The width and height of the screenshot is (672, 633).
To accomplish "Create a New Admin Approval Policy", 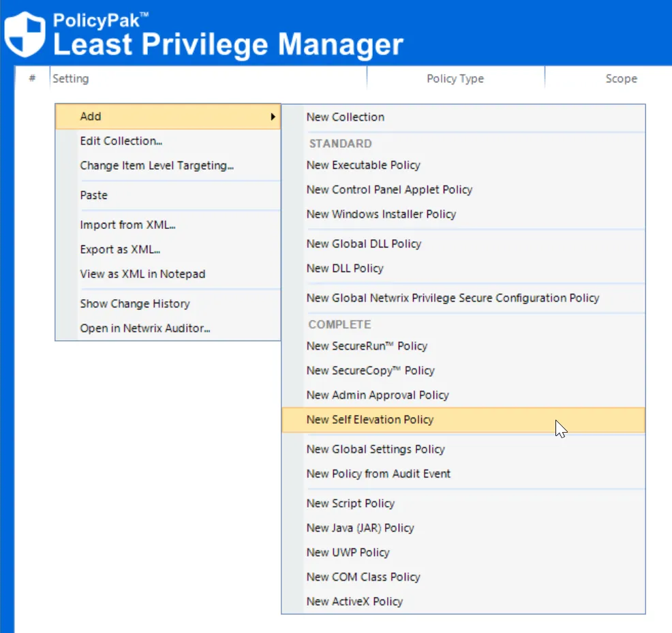I will pos(378,395).
